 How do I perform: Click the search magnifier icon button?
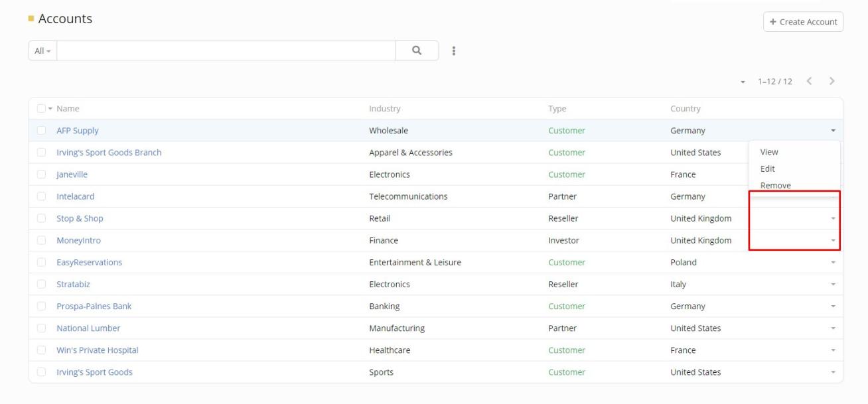point(417,50)
